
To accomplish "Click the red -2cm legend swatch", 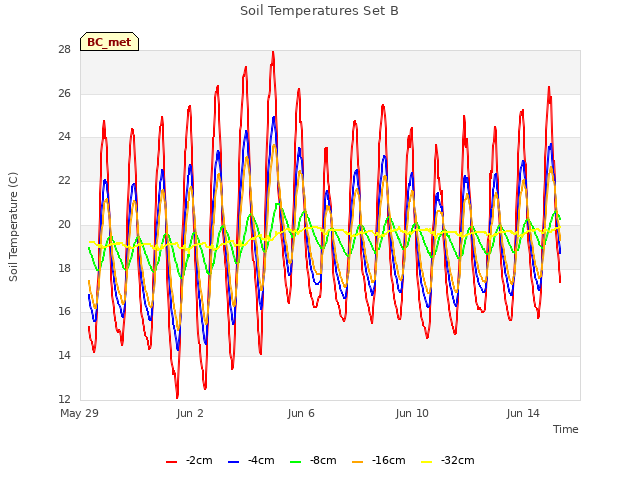I will (171, 462).
